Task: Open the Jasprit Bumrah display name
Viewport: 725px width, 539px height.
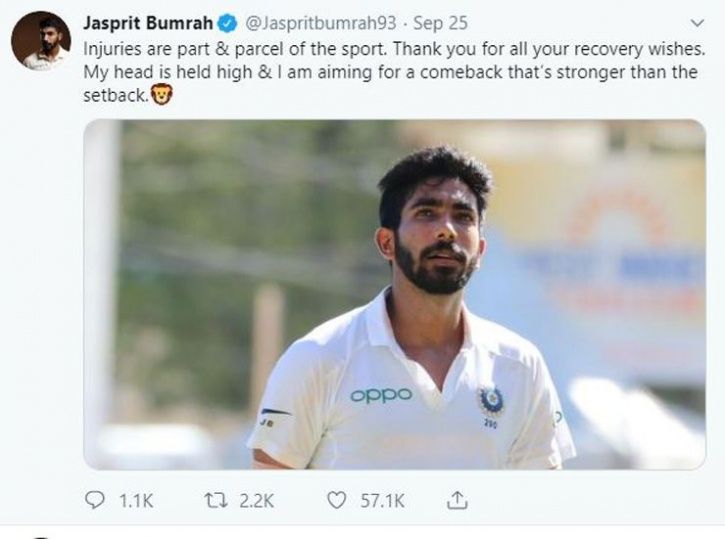Action: coord(148,23)
